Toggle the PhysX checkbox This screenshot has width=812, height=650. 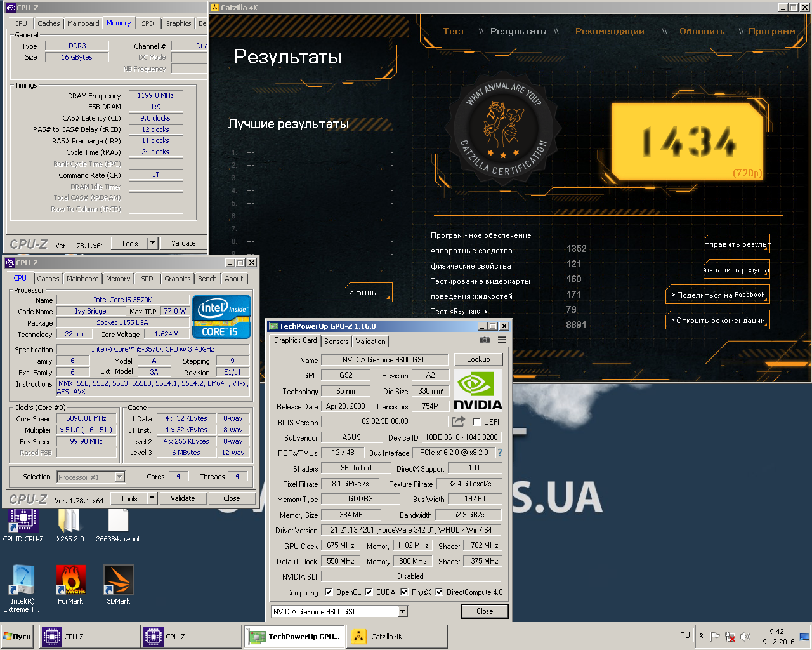coord(404,592)
